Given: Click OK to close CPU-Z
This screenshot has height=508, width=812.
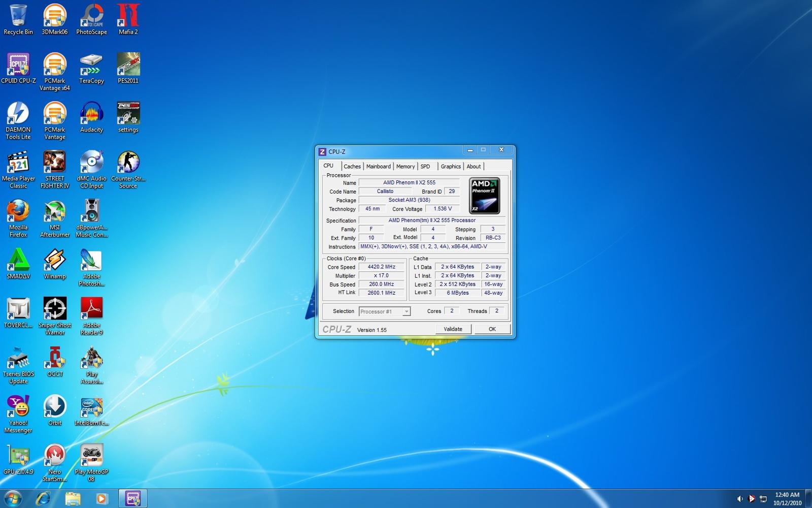Looking at the screenshot, I should [x=492, y=329].
